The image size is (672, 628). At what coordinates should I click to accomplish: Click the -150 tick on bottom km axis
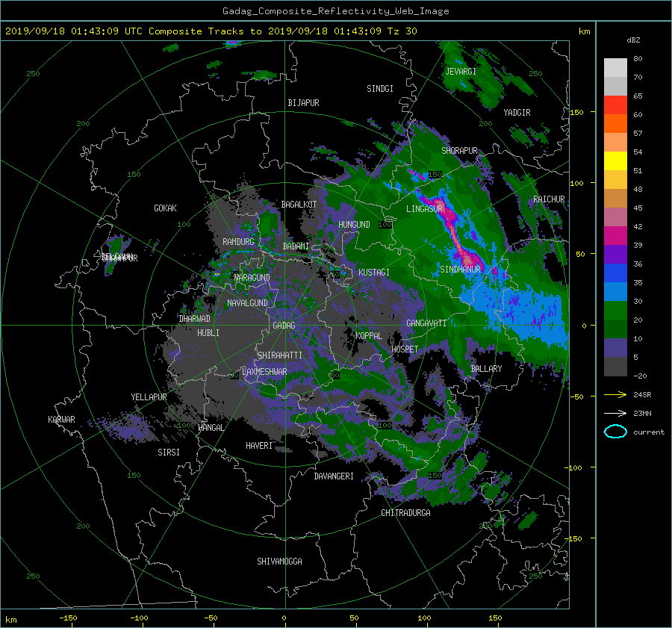click(68, 618)
